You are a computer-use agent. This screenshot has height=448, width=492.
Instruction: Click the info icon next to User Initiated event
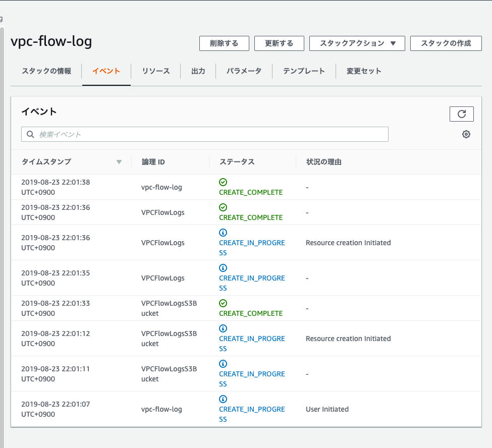[x=223, y=399]
